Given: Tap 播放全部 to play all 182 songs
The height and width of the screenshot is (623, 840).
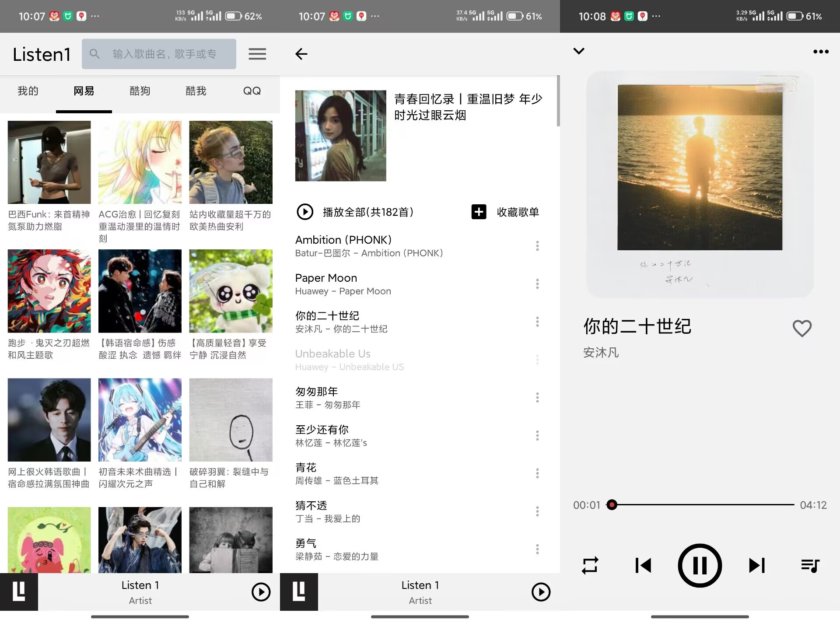Looking at the screenshot, I should 355,212.
